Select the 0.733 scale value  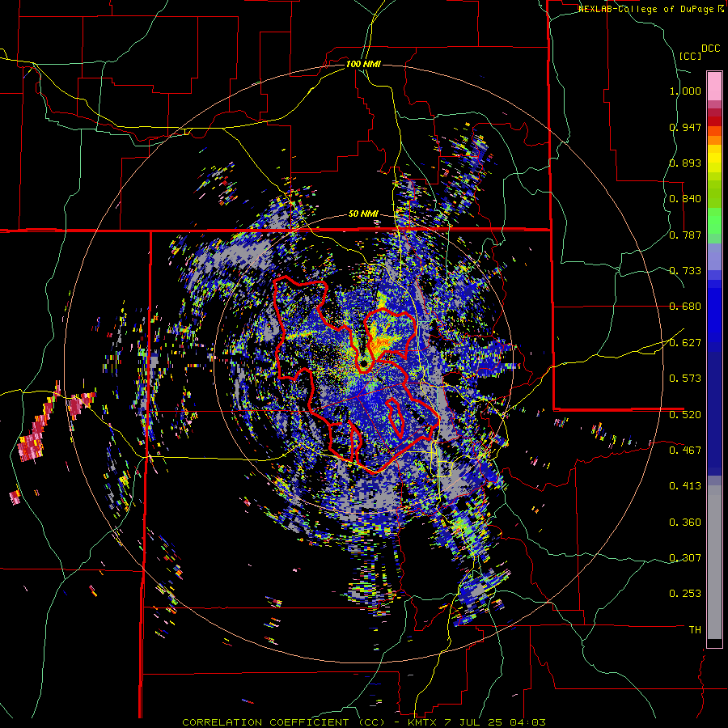click(685, 271)
